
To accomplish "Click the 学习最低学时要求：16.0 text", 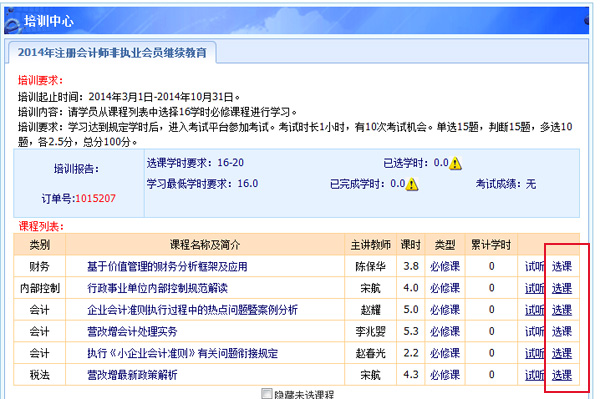I will [202, 184].
